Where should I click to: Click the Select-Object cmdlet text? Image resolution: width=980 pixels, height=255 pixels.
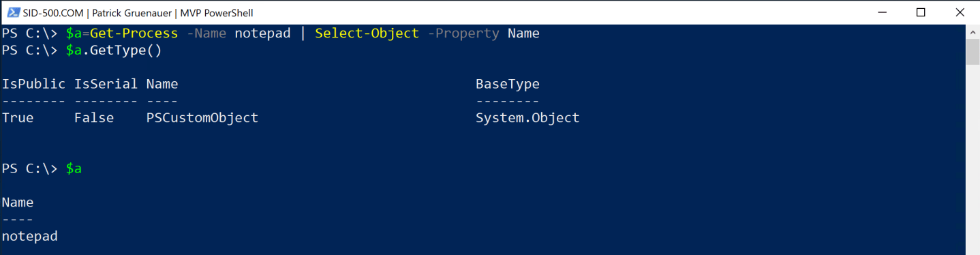(367, 33)
